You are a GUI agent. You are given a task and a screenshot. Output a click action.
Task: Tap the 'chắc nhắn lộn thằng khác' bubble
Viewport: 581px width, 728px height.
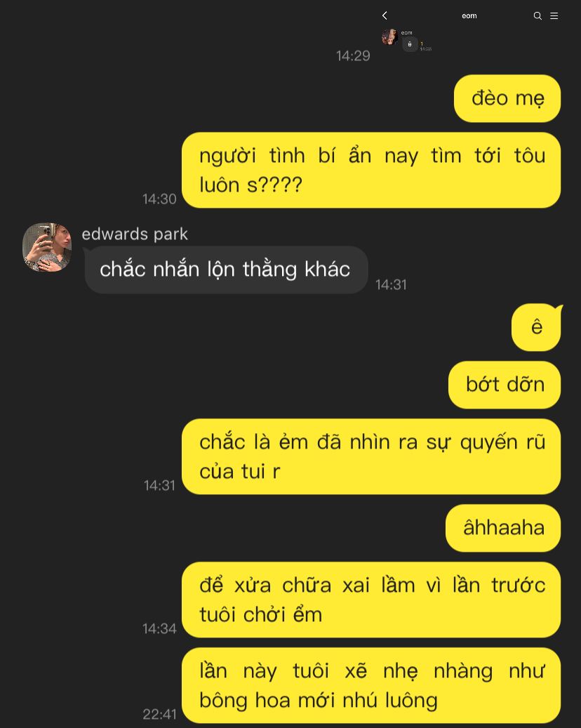pos(226,270)
